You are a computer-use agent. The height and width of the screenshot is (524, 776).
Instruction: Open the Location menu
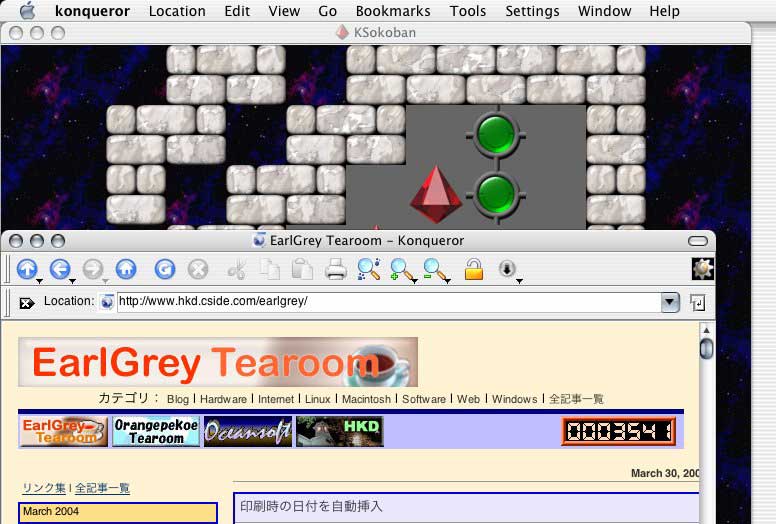[177, 11]
